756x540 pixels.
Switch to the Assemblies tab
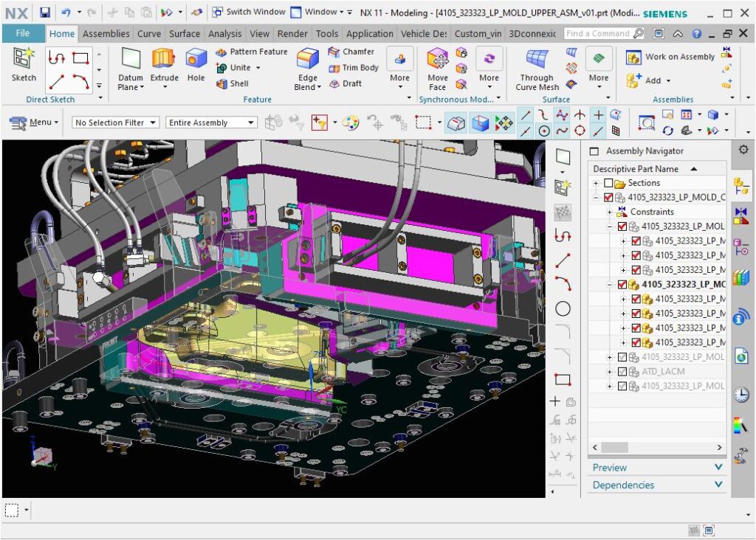(x=106, y=34)
